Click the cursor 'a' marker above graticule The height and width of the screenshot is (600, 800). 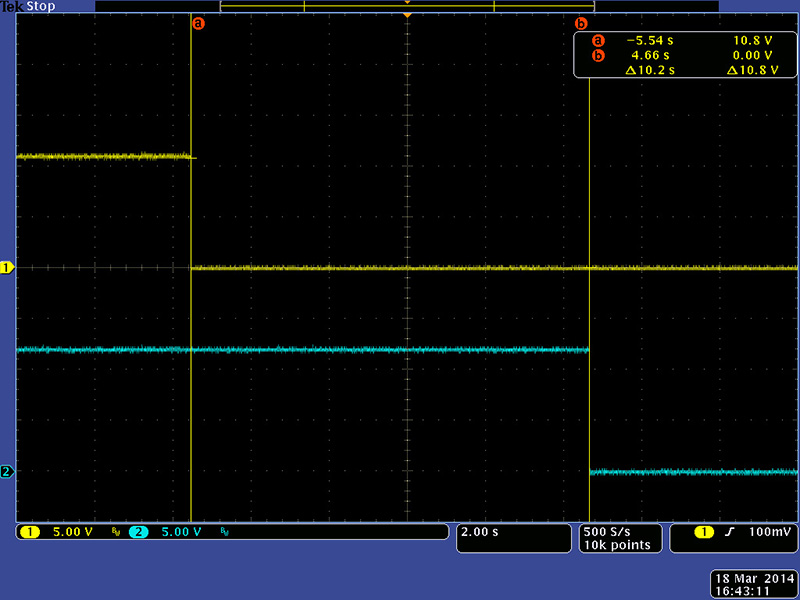pos(197,22)
